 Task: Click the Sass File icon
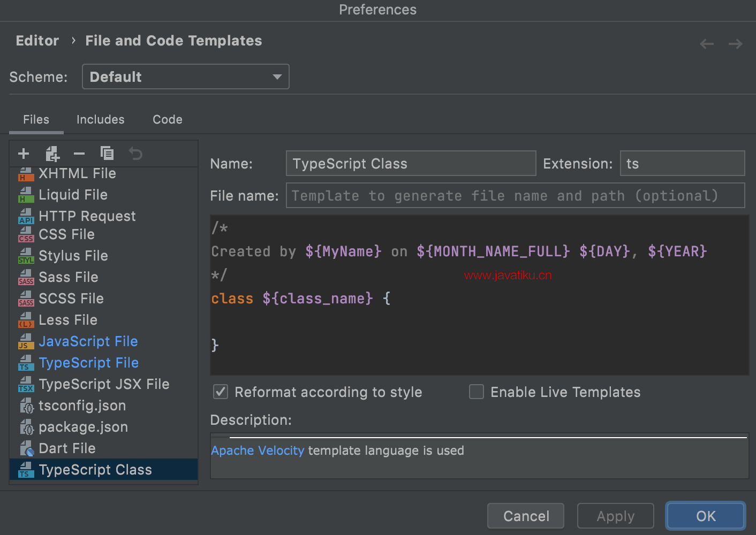click(26, 278)
